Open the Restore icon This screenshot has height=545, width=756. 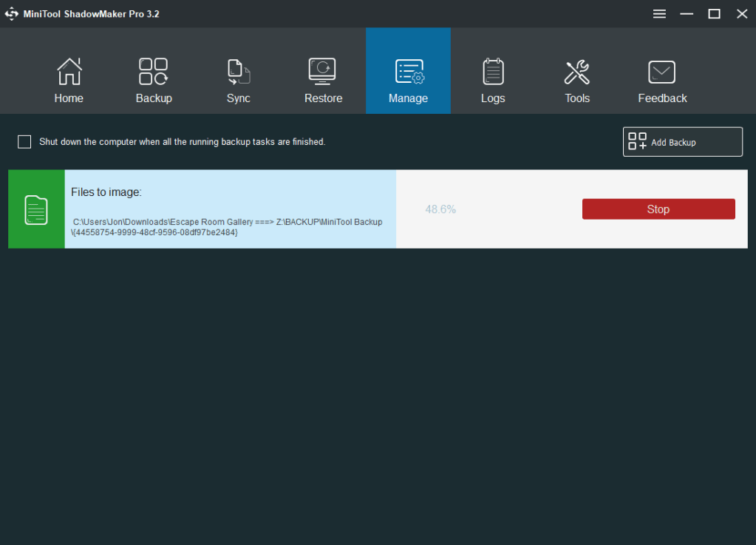point(323,72)
